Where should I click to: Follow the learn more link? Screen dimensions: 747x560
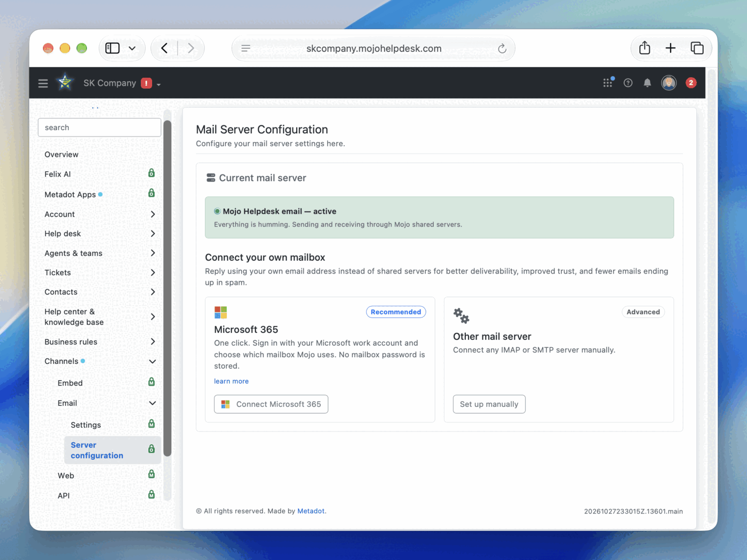[232, 381]
